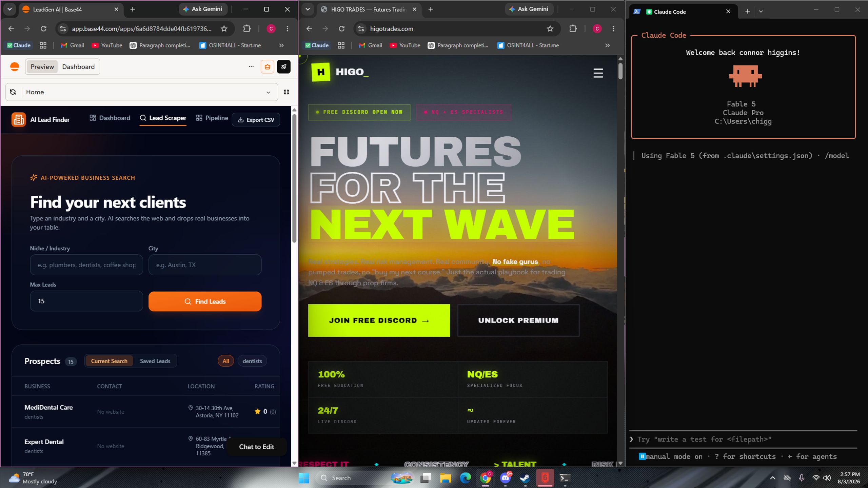868x488 pixels.
Task: Click the Base44 orange logo icon
Action: (x=15, y=67)
